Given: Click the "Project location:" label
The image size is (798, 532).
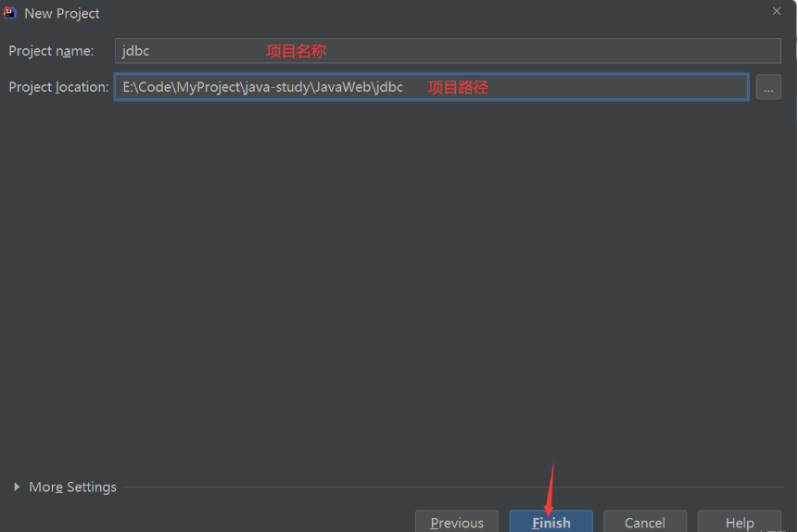Looking at the screenshot, I should pos(58,87).
